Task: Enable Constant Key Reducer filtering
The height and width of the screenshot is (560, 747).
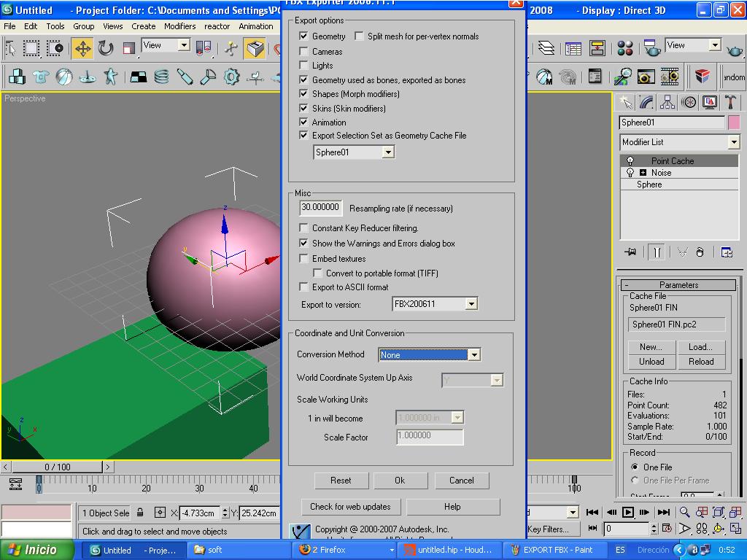Action: point(303,227)
